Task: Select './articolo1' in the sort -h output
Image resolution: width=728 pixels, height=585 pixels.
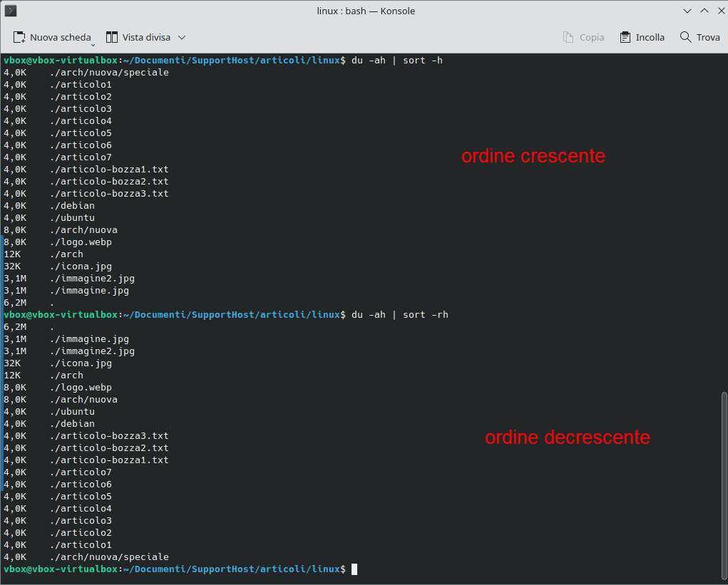Action: [81, 84]
